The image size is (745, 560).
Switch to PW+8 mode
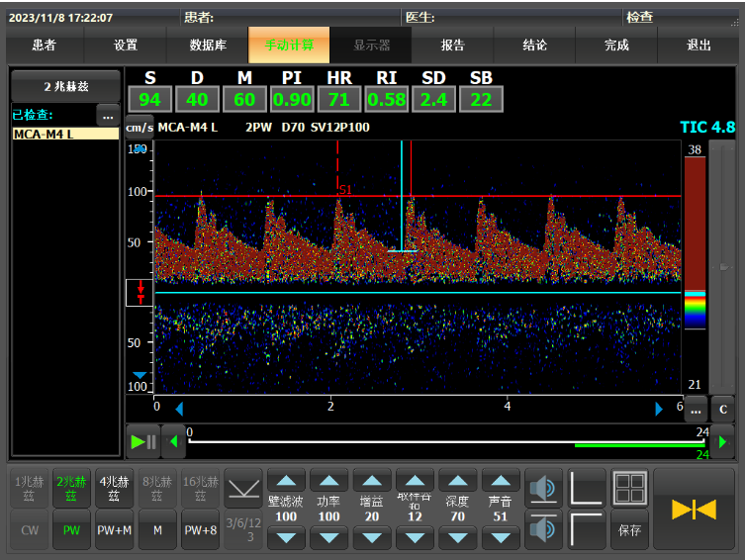click(201, 529)
